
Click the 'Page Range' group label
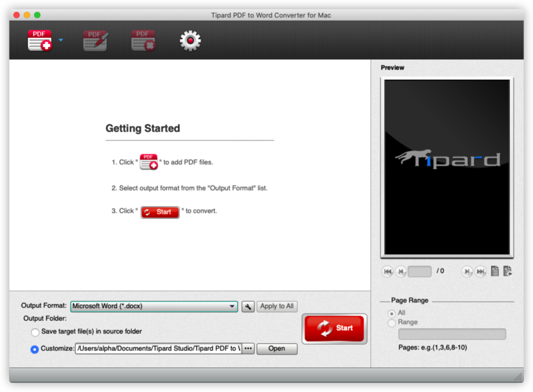(x=410, y=300)
